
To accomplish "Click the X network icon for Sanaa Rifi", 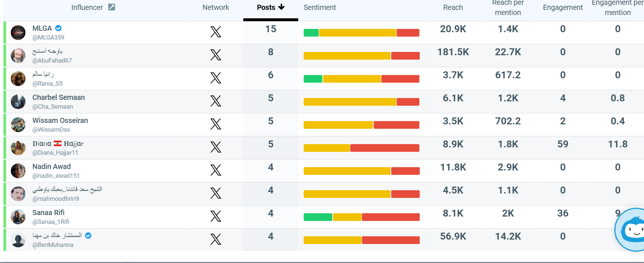I will (216, 216).
